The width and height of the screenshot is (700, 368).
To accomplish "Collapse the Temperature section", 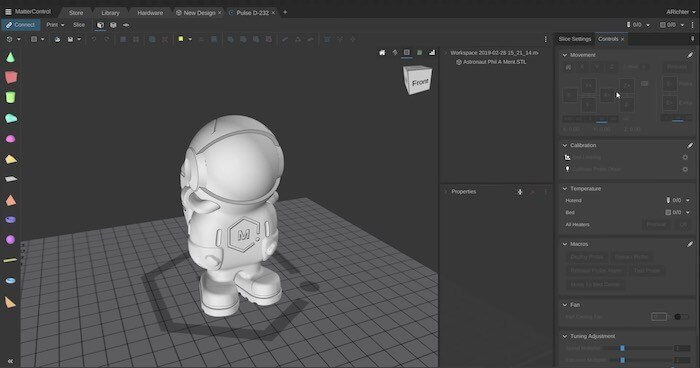I will coord(565,189).
